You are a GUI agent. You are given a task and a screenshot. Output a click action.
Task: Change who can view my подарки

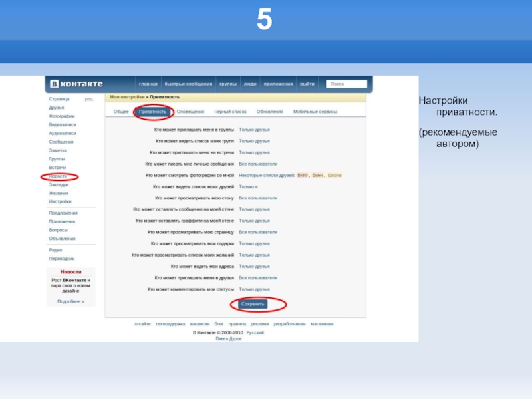254,243
